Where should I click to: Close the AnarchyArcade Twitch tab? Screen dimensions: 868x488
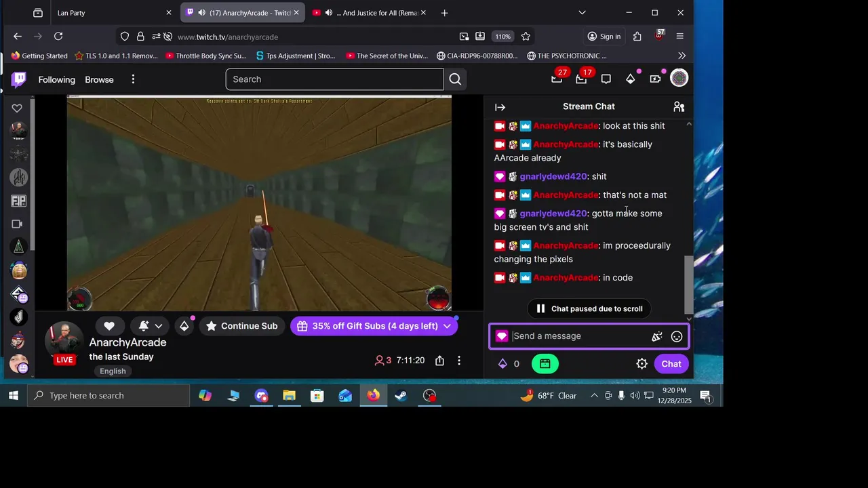(x=296, y=13)
